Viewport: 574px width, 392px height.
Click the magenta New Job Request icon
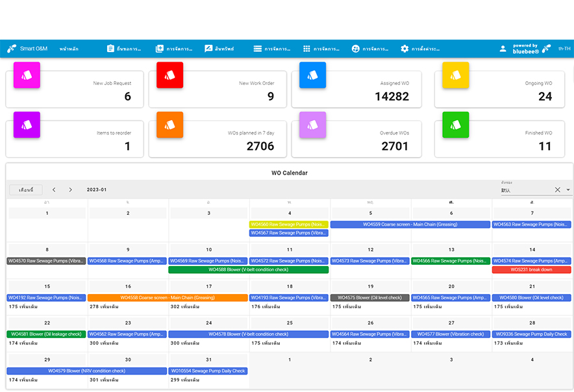point(27,75)
